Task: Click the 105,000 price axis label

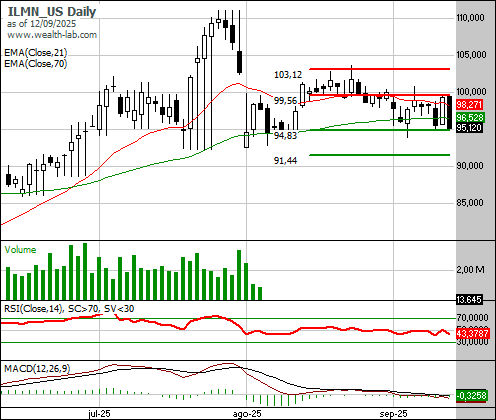Action: click(x=471, y=54)
